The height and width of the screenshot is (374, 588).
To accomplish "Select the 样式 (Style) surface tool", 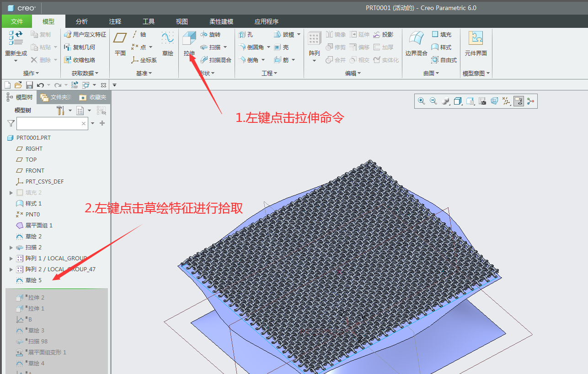I will point(441,47).
